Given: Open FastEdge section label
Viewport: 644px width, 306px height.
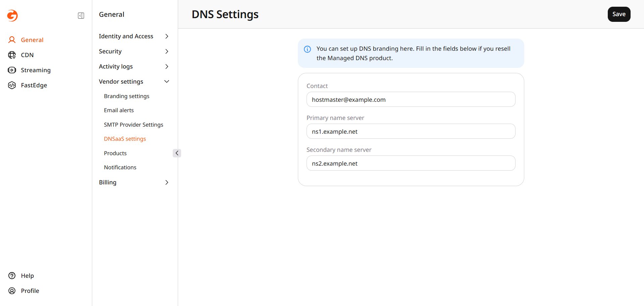Looking at the screenshot, I should click(x=34, y=85).
